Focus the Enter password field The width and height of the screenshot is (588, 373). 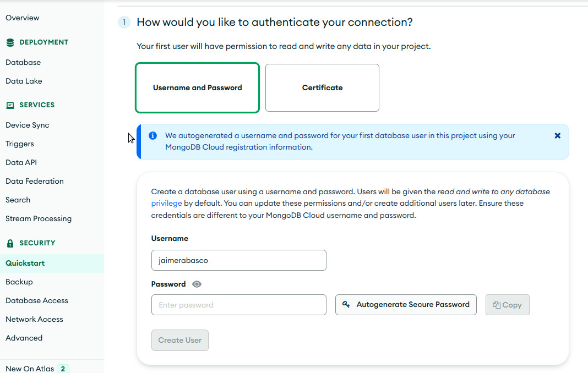coord(239,305)
